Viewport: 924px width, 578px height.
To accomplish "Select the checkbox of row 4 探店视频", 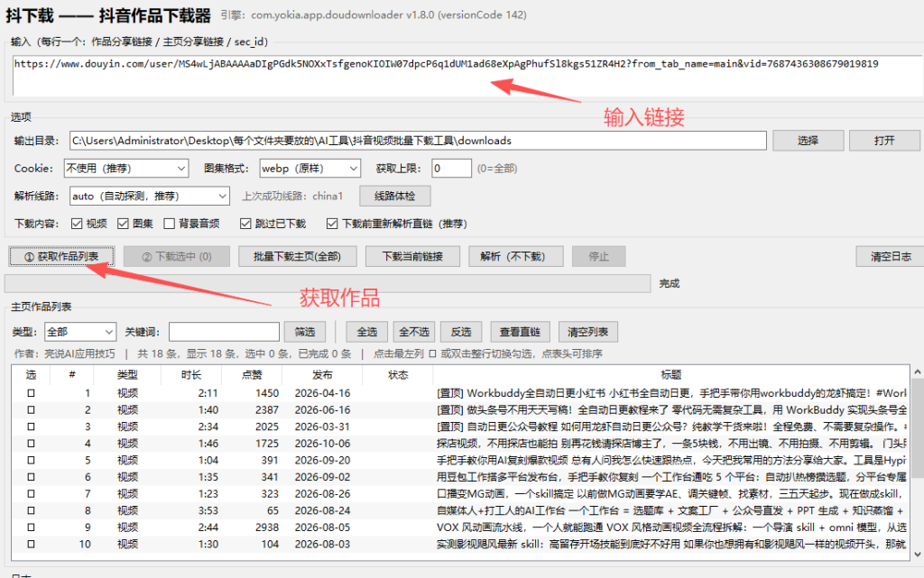I will coord(31,444).
